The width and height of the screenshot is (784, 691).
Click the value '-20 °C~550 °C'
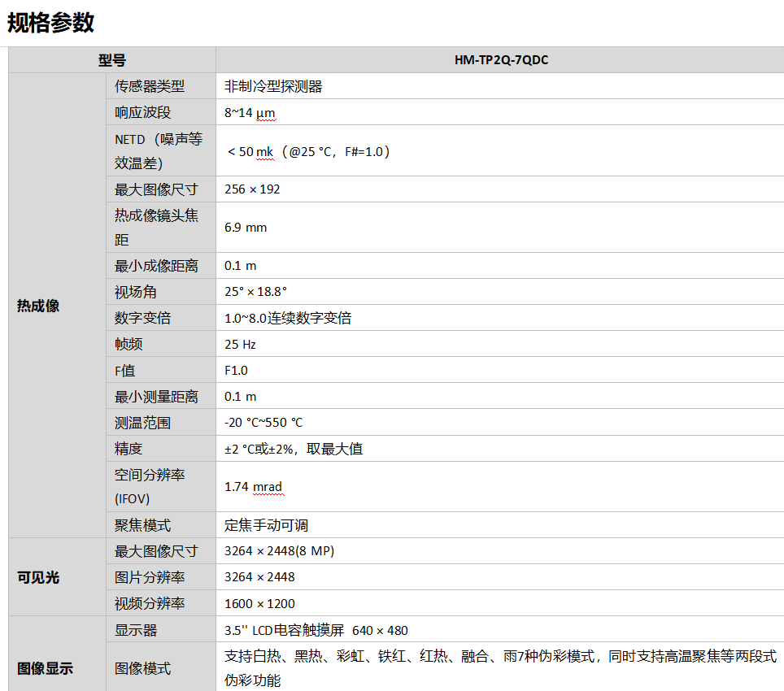coord(264,423)
